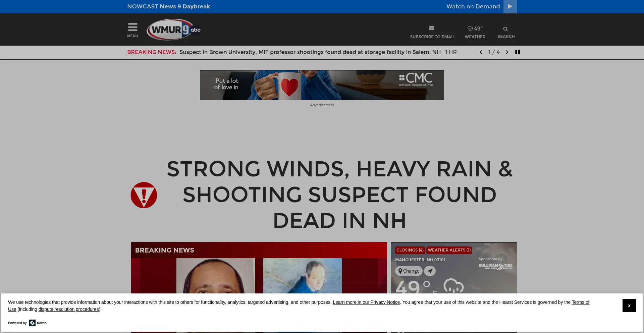Click the red breaking news alert icon
This screenshot has width=644, height=333.
pyautogui.click(x=144, y=195)
